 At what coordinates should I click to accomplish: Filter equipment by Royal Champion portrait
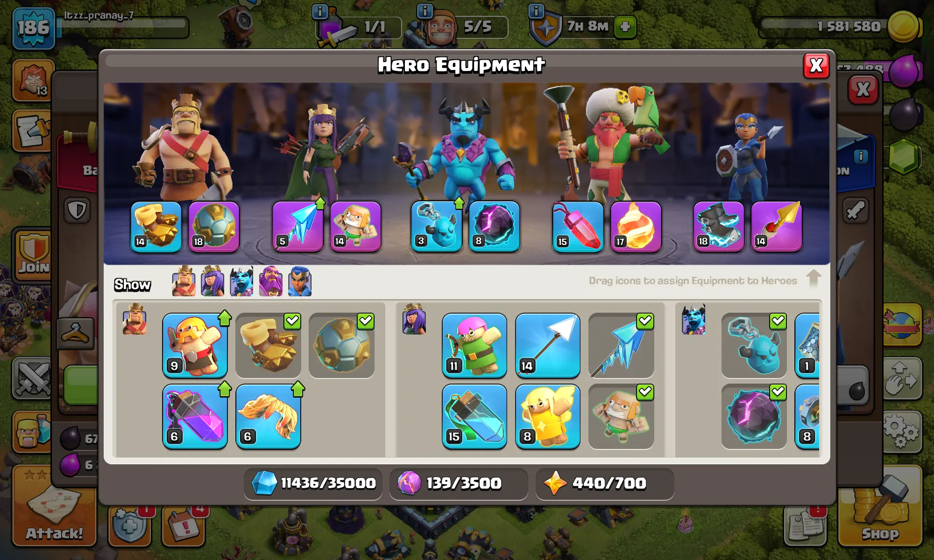(x=299, y=281)
